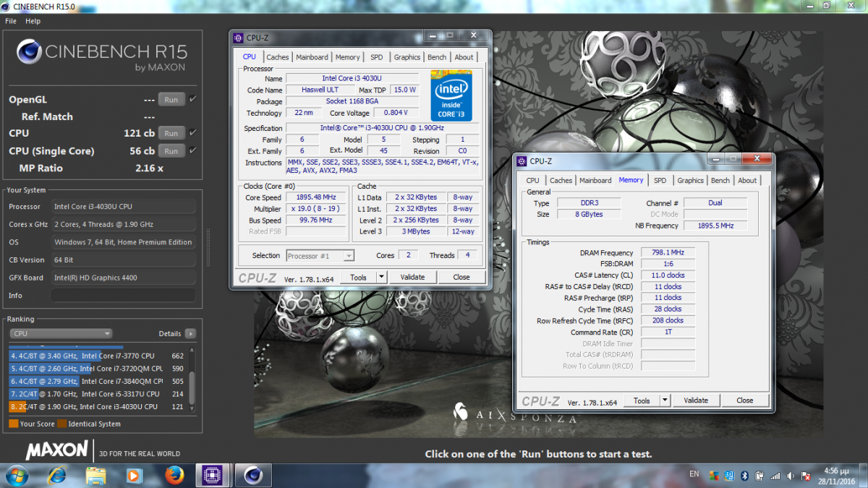The height and width of the screenshot is (488, 868).
Task: Open the volume speaker tray icon
Action: [x=791, y=476]
